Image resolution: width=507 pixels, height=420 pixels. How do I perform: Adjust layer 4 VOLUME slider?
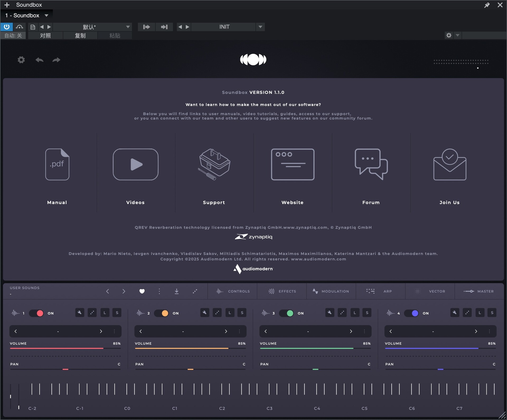(x=440, y=348)
